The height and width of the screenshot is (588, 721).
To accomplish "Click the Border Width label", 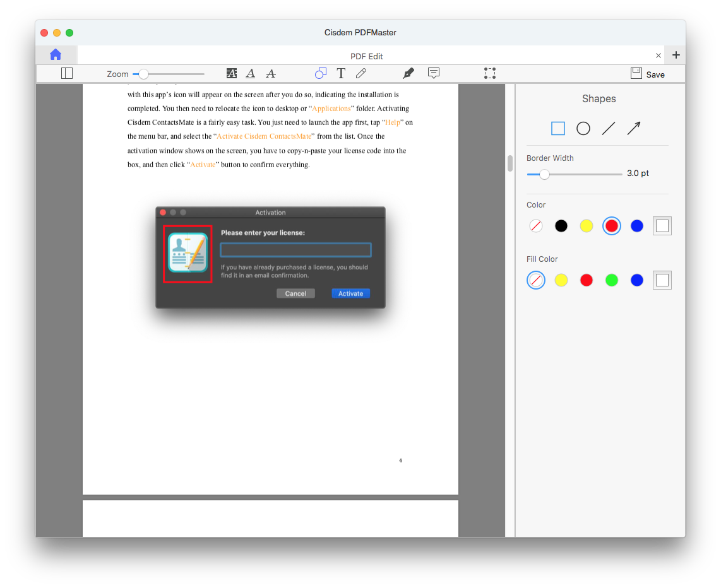I will 550,158.
